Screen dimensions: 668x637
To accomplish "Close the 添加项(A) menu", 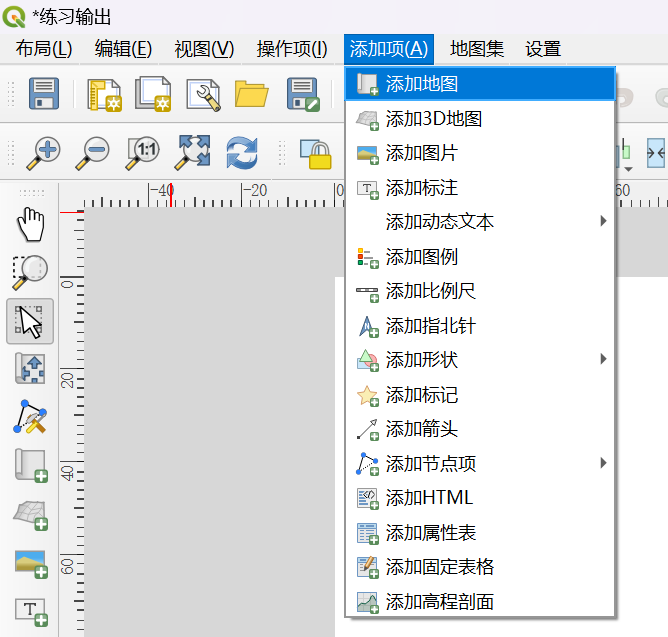I will point(389,49).
